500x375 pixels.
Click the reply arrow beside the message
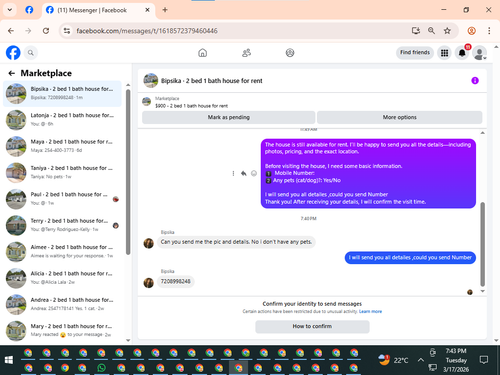point(244,173)
